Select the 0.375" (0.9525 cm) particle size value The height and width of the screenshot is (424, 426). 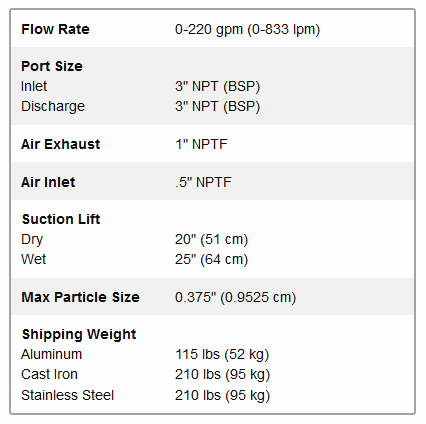(235, 297)
